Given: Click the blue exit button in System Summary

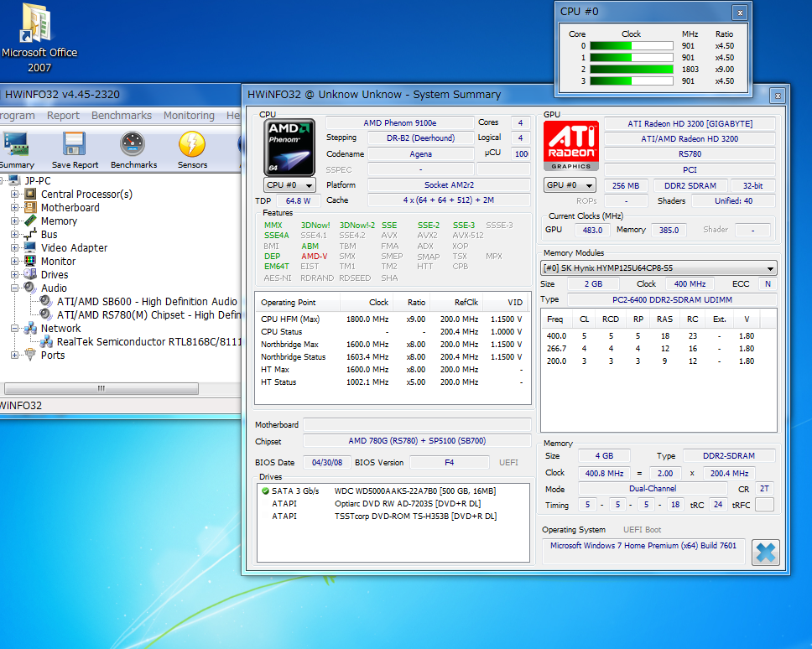Looking at the screenshot, I should [765, 552].
